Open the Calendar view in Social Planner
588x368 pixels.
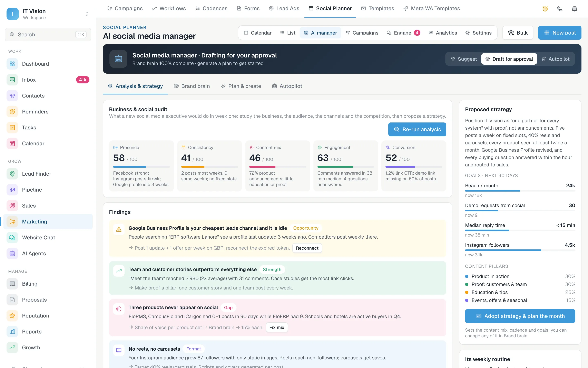257,33
